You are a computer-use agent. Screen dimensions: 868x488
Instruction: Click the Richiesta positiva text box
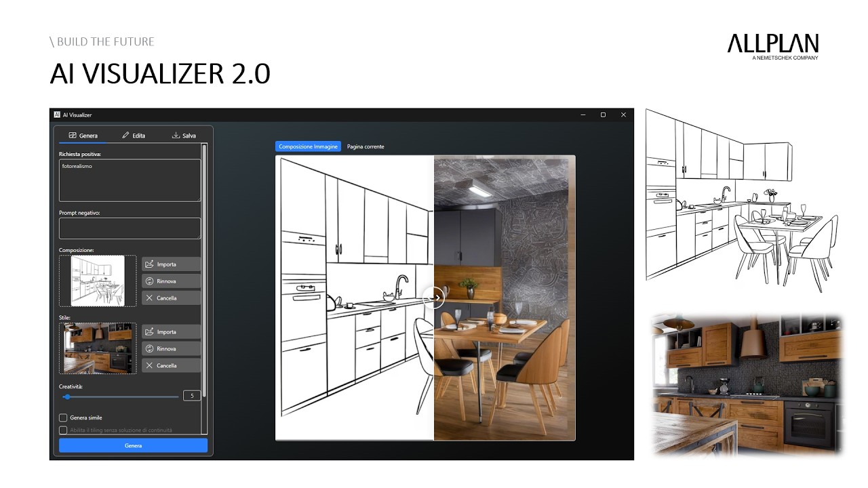click(x=130, y=180)
